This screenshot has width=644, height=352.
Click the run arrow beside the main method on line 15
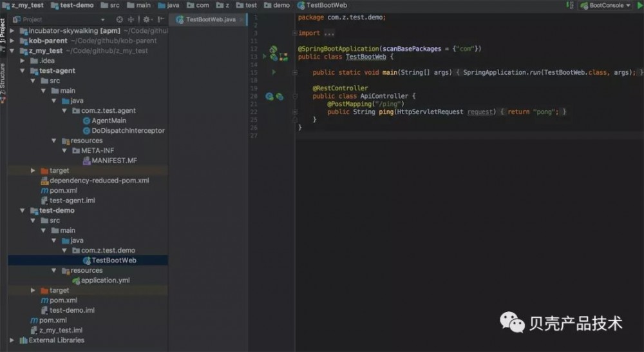tap(274, 72)
